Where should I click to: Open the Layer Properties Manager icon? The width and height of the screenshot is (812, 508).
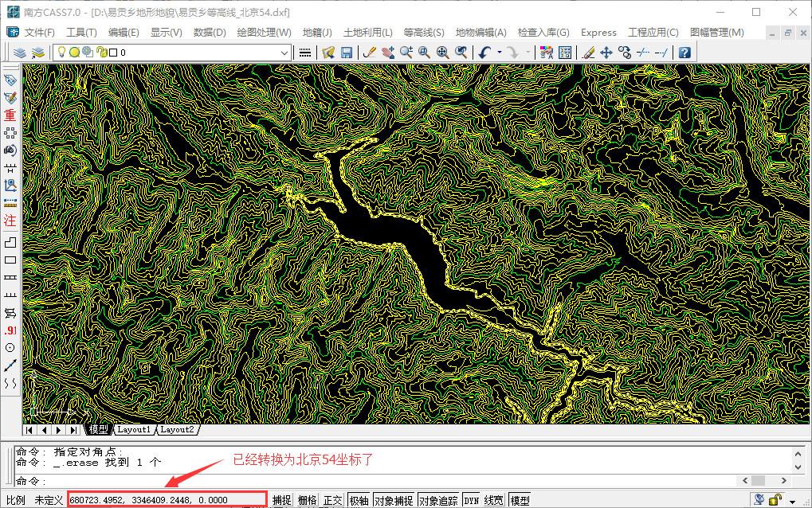point(20,53)
